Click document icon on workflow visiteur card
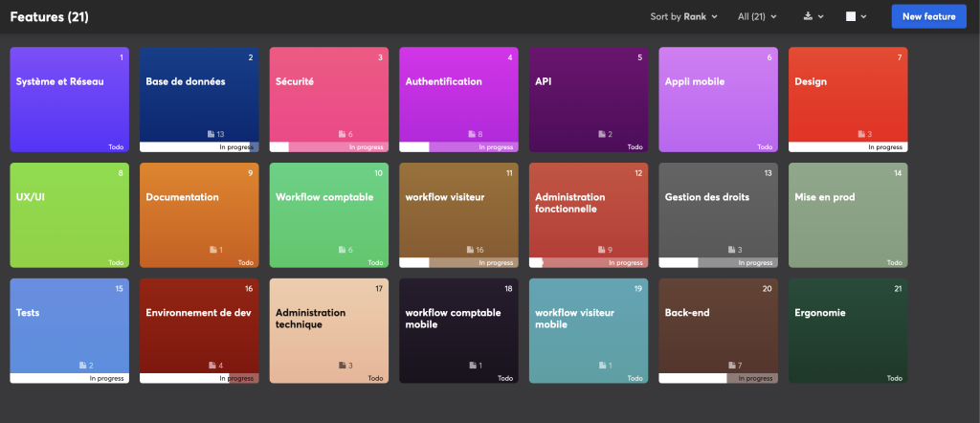 [469, 250]
